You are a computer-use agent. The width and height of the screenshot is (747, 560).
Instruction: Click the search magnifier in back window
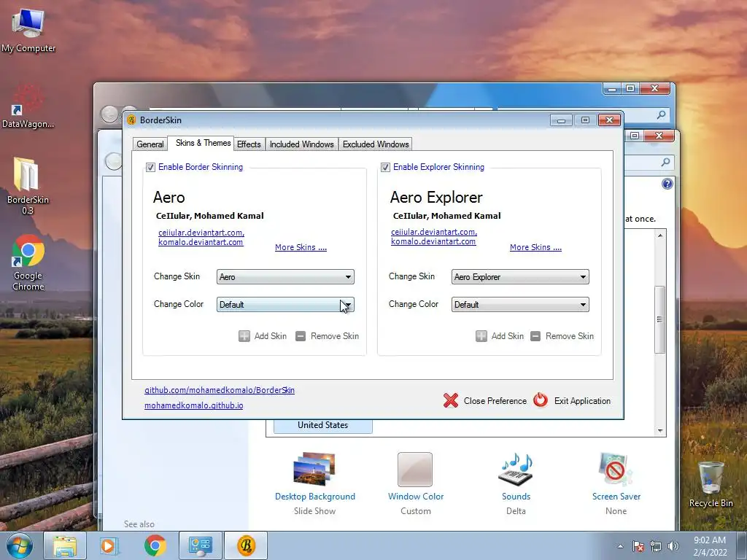point(661,114)
